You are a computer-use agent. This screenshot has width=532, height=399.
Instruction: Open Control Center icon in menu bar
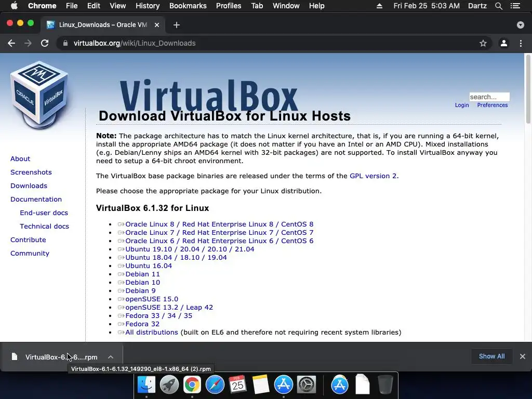click(515, 6)
